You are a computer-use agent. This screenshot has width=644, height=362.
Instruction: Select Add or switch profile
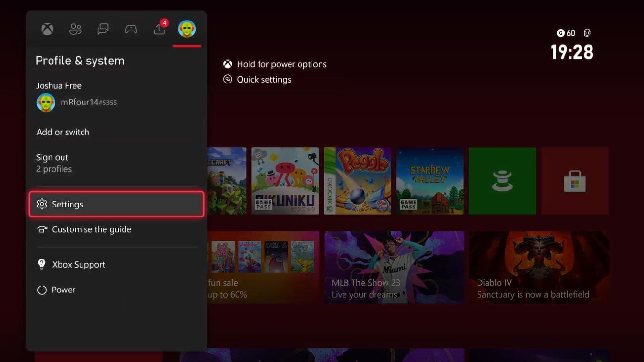coord(116,132)
